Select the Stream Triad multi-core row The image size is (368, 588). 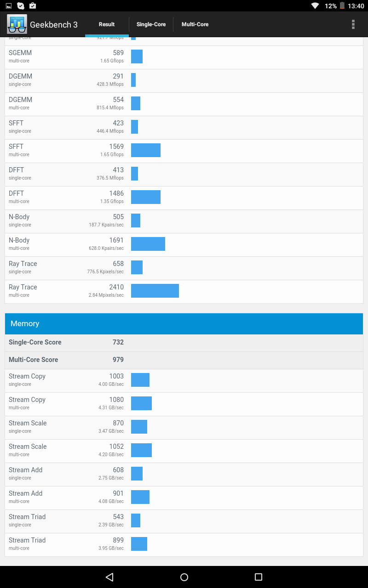(x=184, y=544)
